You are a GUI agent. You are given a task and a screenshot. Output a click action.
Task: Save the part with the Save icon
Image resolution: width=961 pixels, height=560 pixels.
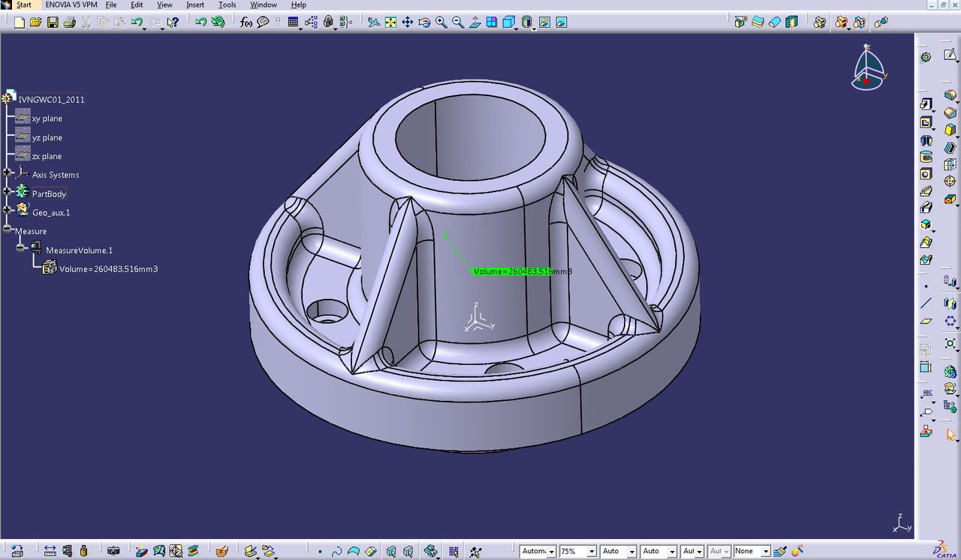point(53,23)
